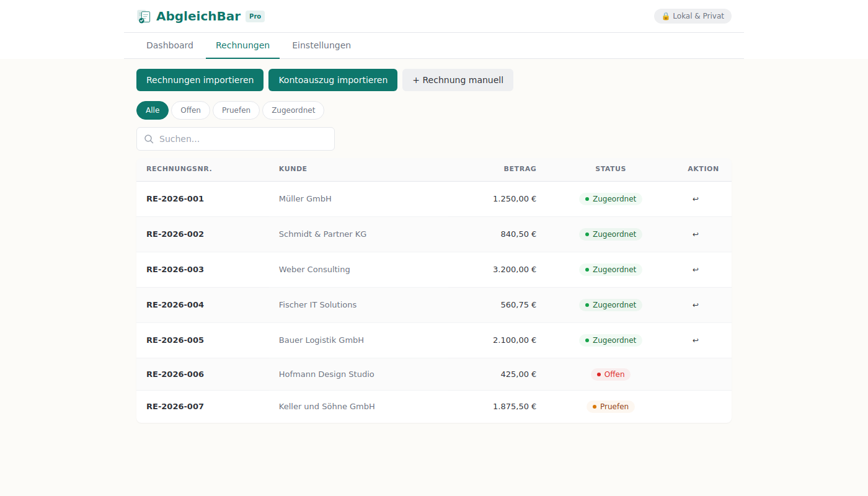Screen dimensions: 868x496
Task: Filter invoices by Offen status
Action: pos(190,110)
